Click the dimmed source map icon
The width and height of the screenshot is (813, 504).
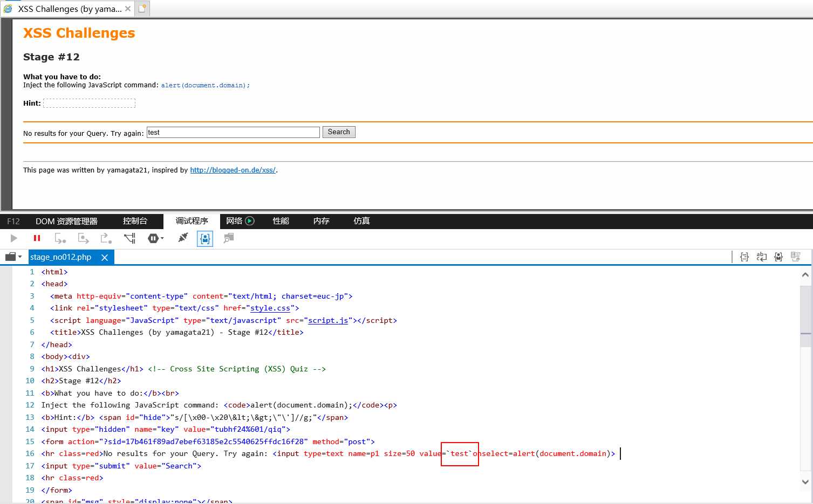(x=795, y=257)
